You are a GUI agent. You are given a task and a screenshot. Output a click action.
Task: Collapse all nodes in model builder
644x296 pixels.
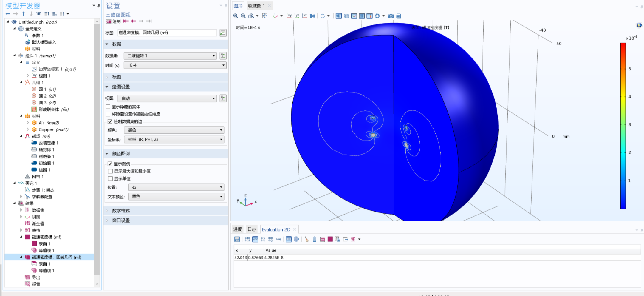47,14
